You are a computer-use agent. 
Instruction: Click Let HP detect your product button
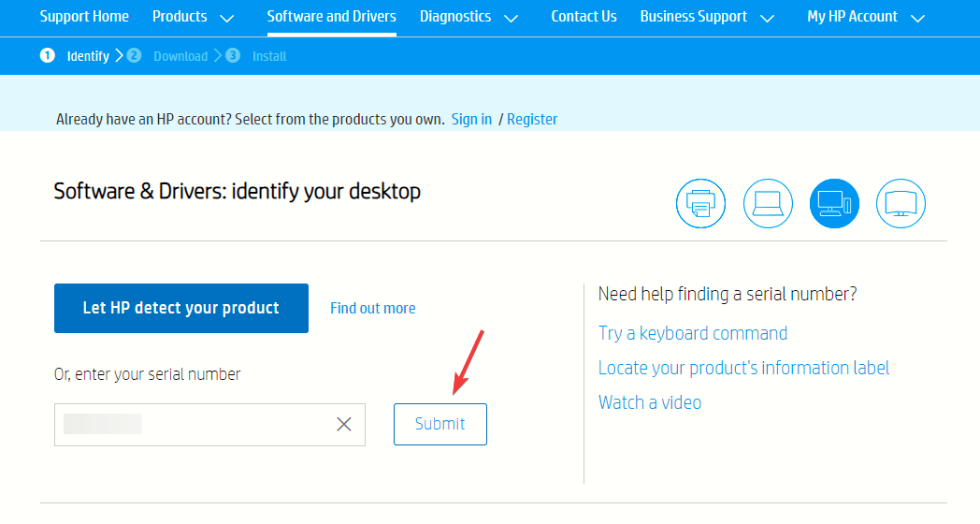click(181, 308)
